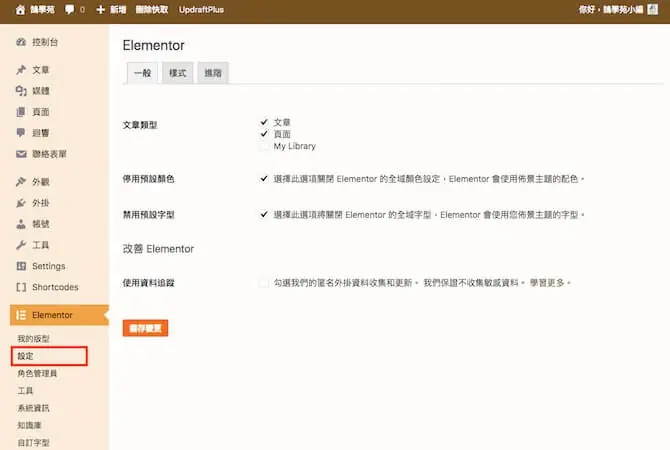Click the 你好 user greeting text

611,10
